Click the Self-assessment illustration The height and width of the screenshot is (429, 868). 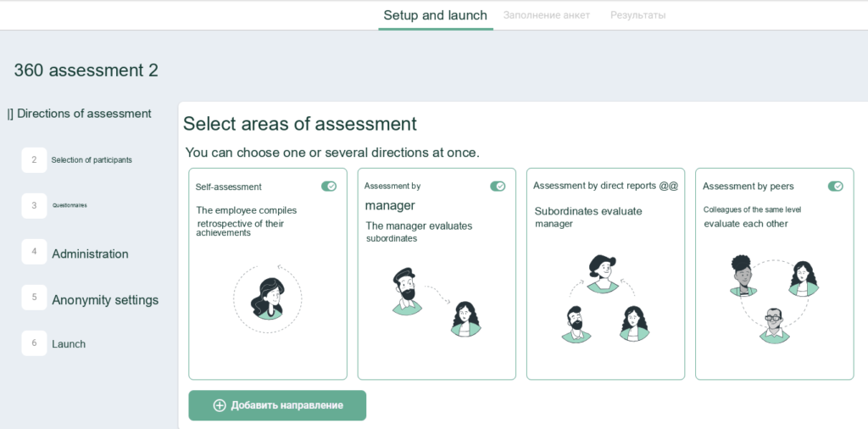268,299
